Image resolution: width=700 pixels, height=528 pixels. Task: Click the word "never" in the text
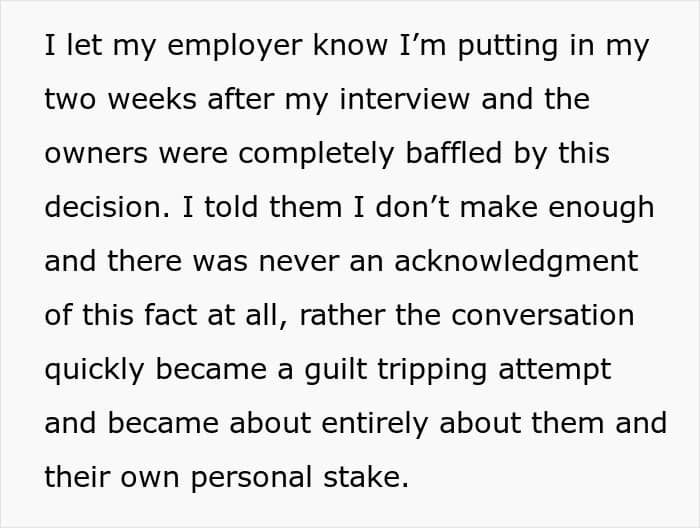[x=299, y=262]
